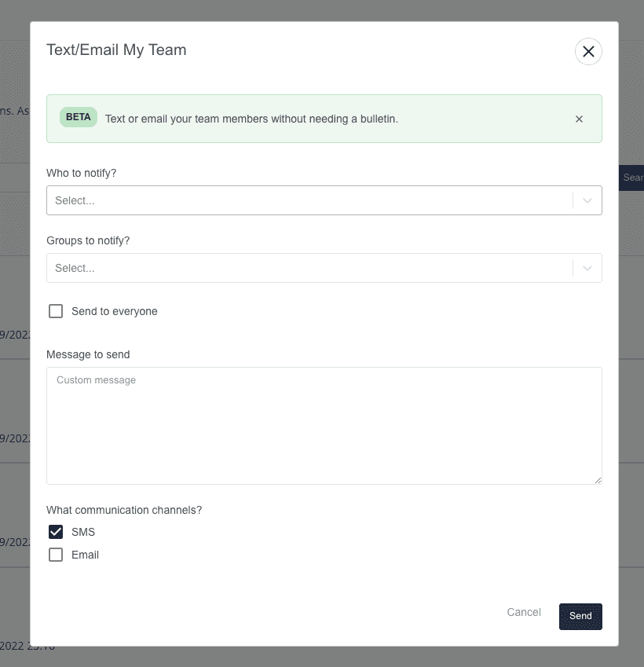Click the circular close icon at top right
Image resolution: width=644 pixels, height=667 pixels.
[588, 51]
